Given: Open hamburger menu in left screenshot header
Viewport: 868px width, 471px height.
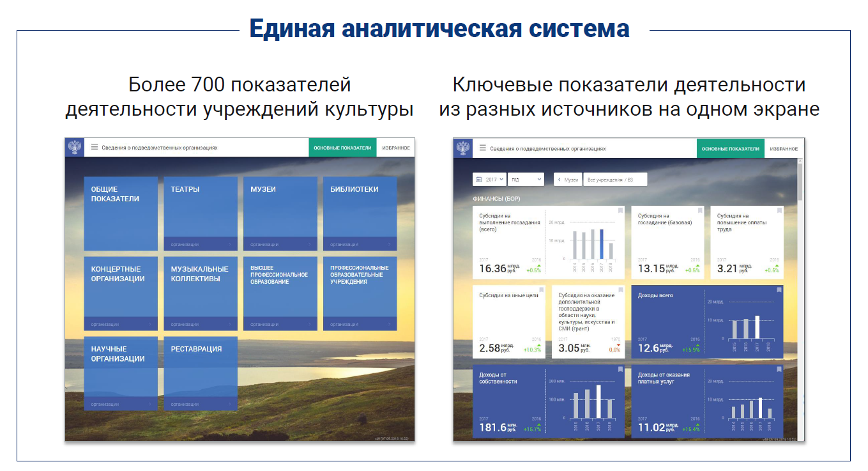Looking at the screenshot, I should point(95,147).
